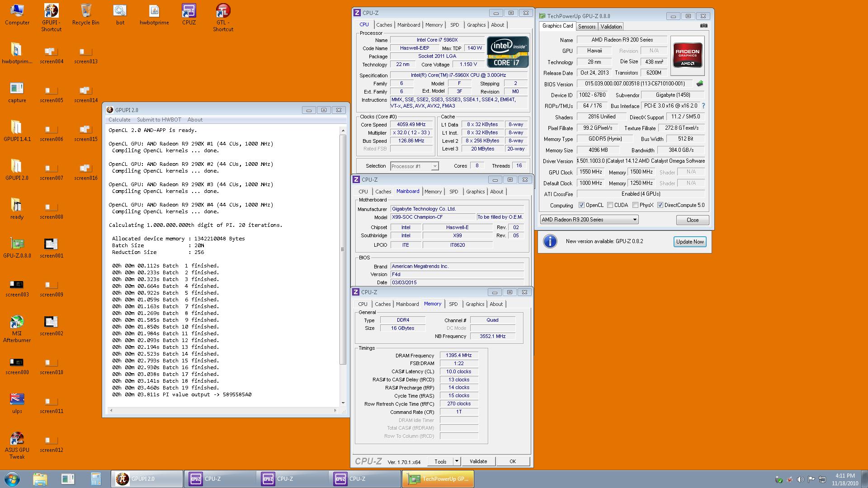Select Graphics tab in Memory CPU-Z window

tap(475, 304)
